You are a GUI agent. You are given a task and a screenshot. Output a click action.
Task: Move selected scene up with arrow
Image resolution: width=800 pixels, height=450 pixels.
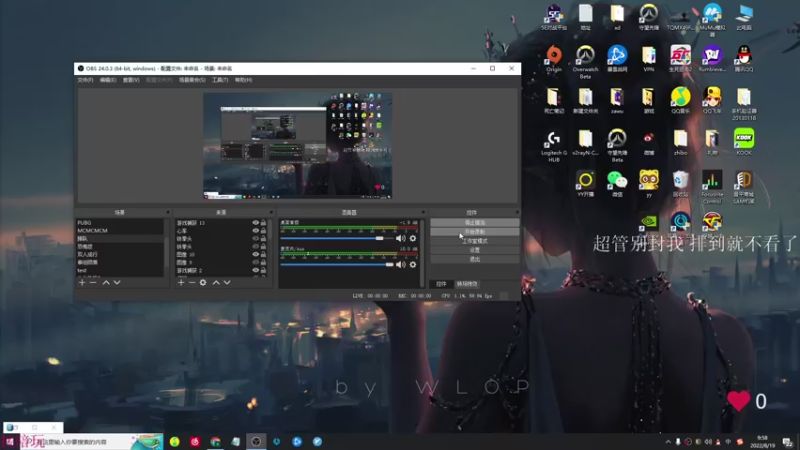[106, 283]
